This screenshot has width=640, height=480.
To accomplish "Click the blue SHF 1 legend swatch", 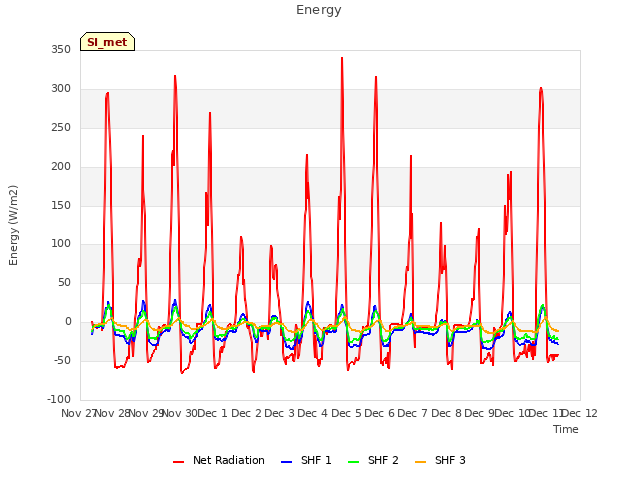I will click(x=287, y=462).
